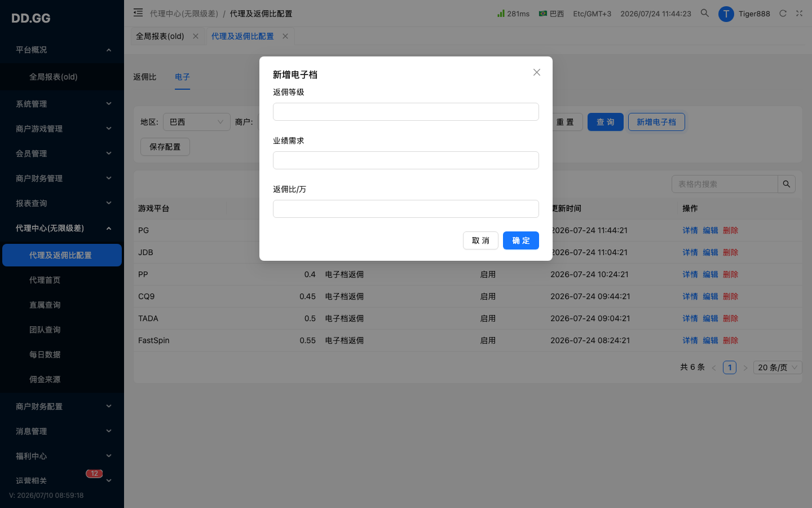Screen dimensions: 812x508
Task: Cancel with the 取消 button
Action: tap(480, 240)
